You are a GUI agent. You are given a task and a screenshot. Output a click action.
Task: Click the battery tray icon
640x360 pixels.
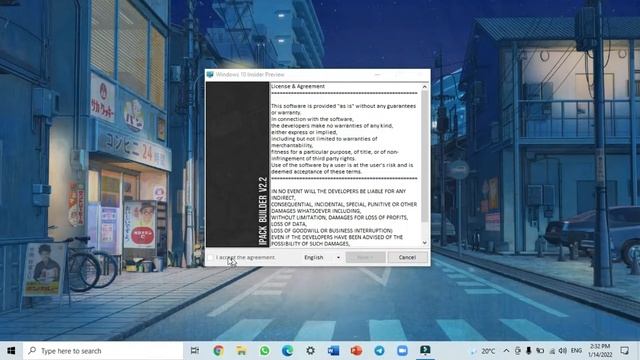540,351
